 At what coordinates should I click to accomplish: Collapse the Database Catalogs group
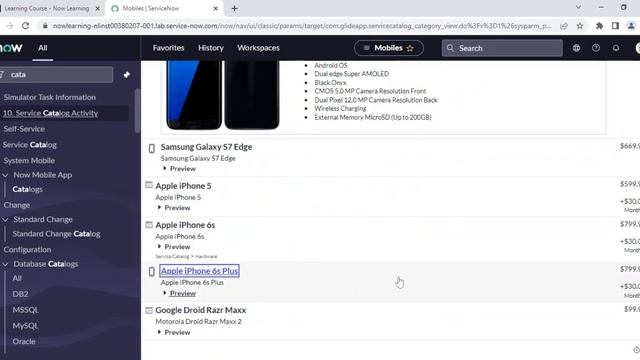point(5,264)
